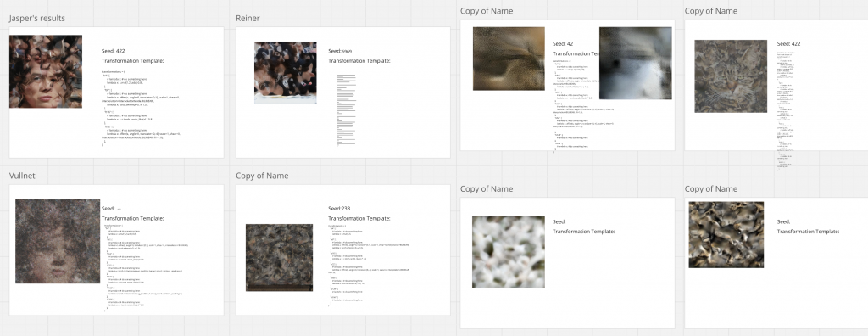The height and width of the screenshot is (336, 868).
Task: Select the cat face pattern image in Copy of Name frame
Action: [x=731, y=76]
